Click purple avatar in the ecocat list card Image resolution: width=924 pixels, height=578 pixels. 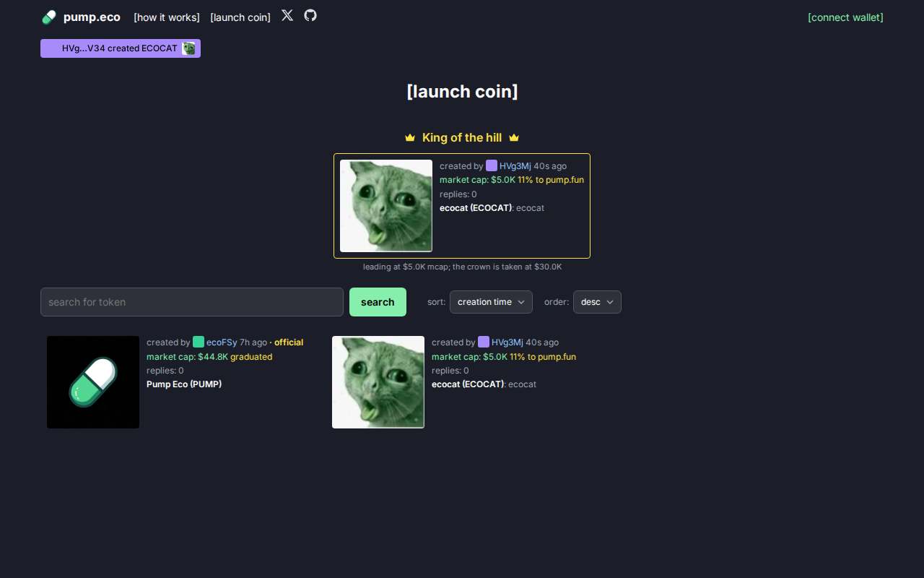484,342
